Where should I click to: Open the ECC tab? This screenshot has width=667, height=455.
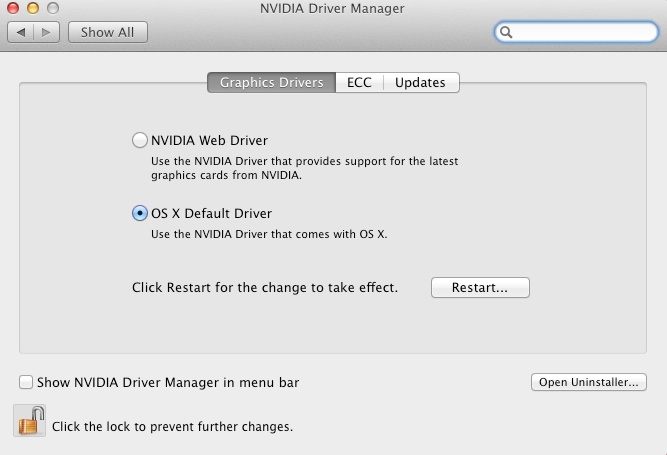[x=359, y=82]
